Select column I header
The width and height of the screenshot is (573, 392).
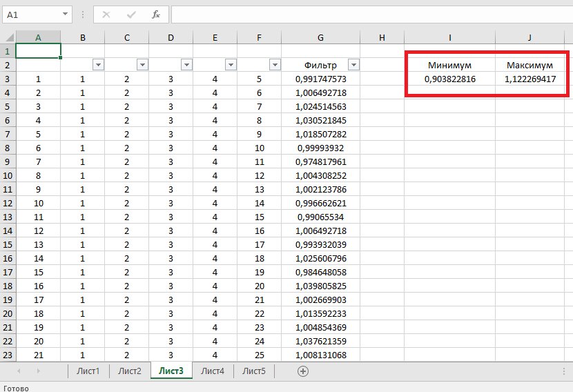450,37
